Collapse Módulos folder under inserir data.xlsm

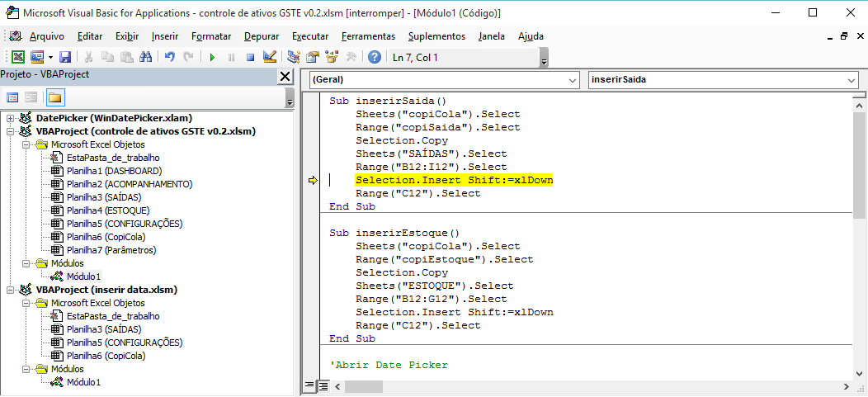click(x=26, y=369)
